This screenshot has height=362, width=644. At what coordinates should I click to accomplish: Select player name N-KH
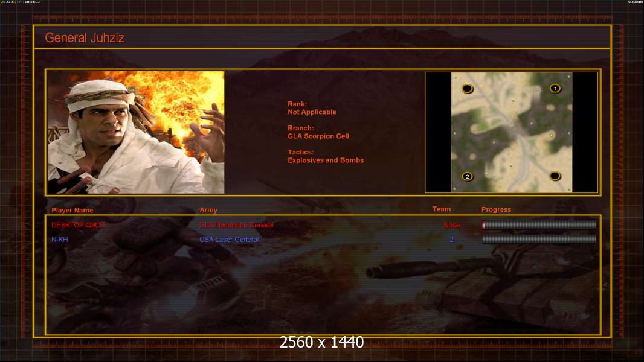[60, 240]
